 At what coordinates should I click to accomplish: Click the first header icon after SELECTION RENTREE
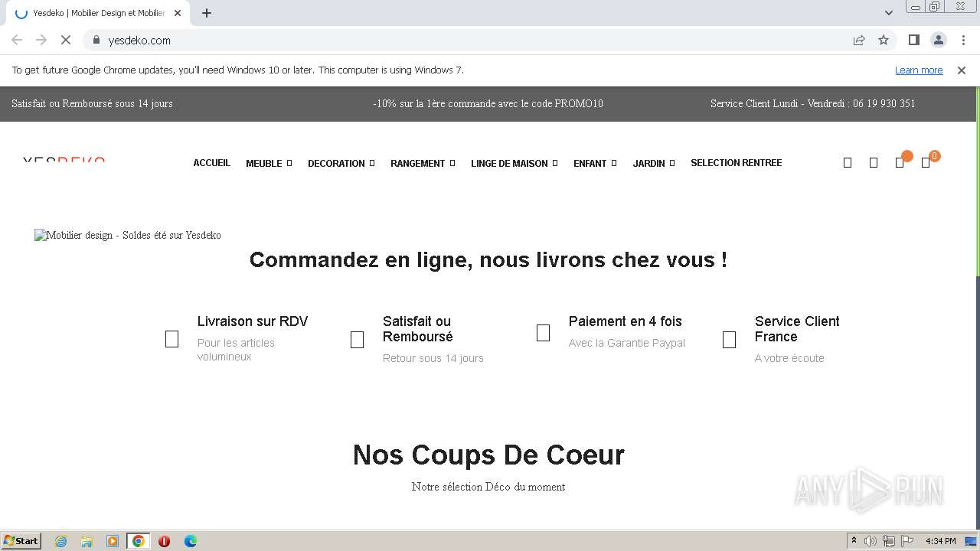pyautogui.click(x=848, y=162)
